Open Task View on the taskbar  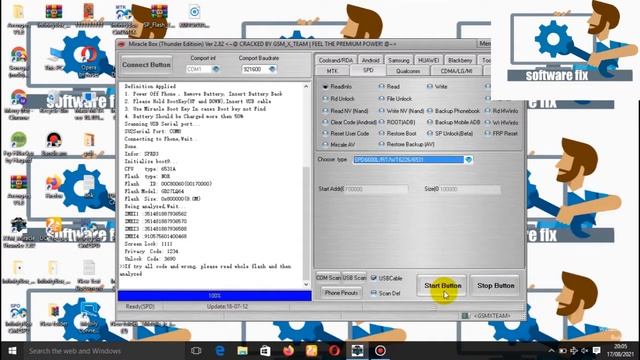coord(196,351)
